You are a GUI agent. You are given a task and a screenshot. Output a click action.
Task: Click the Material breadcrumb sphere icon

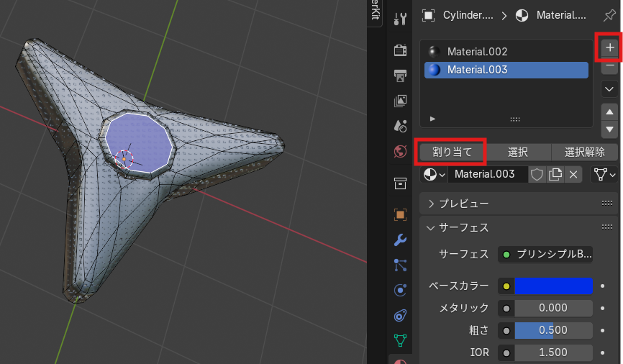pyautogui.click(x=522, y=16)
